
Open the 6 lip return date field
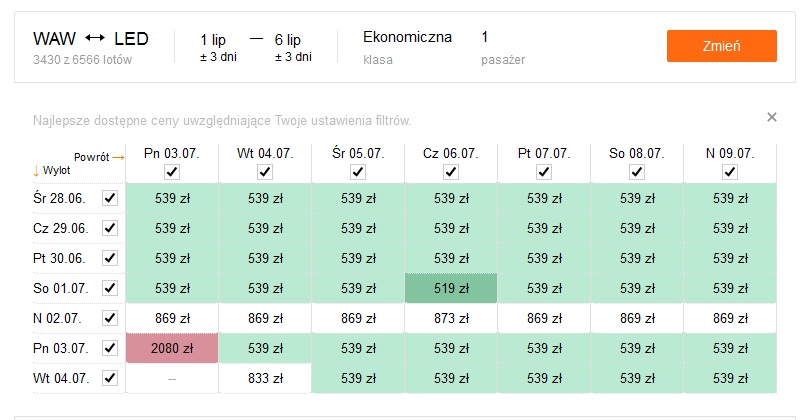click(x=293, y=47)
